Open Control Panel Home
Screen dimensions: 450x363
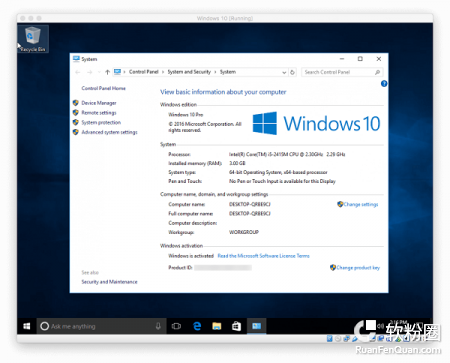tap(104, 88)
